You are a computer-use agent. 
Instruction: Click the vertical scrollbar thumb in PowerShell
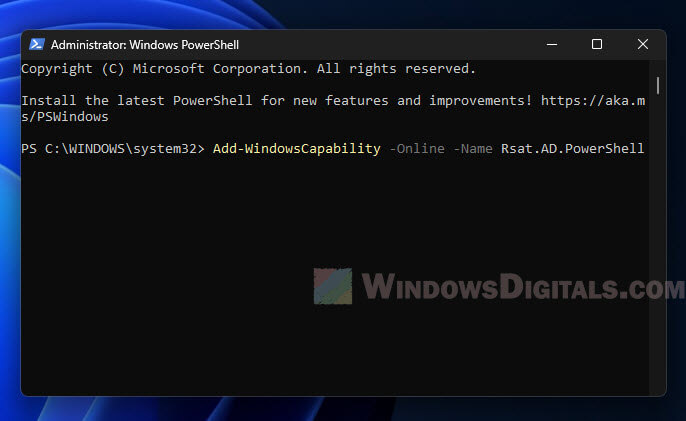(658, 85)
